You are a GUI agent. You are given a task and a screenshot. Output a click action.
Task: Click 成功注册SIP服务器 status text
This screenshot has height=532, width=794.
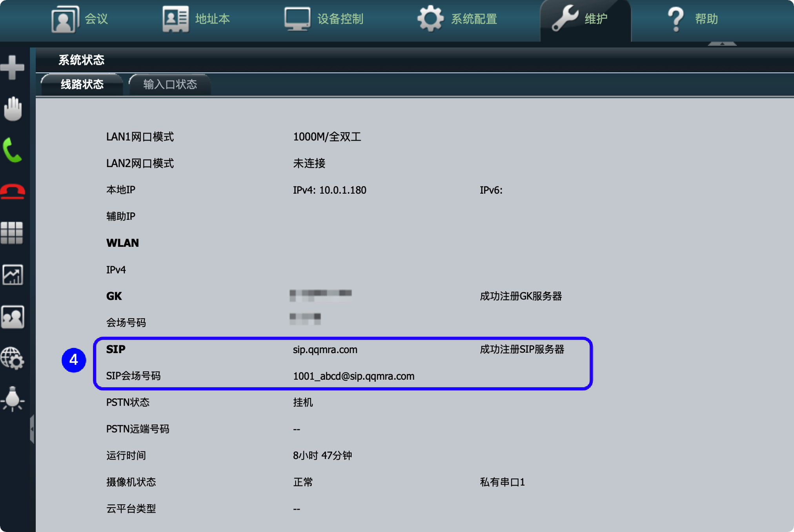pos(522,349)
